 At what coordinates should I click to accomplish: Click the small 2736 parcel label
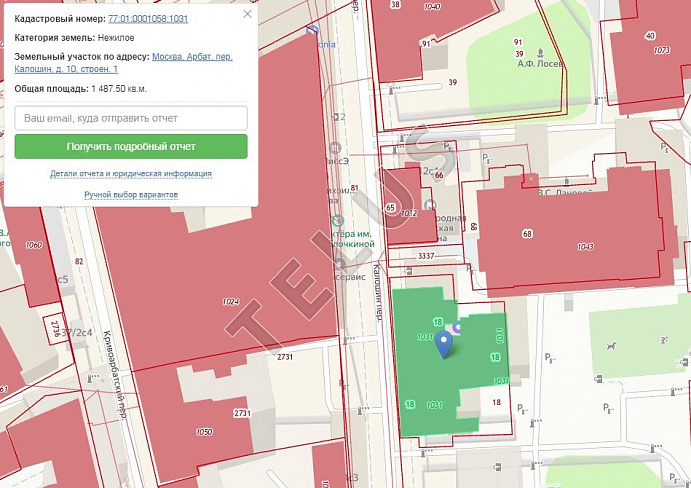[x=55, y=329]
